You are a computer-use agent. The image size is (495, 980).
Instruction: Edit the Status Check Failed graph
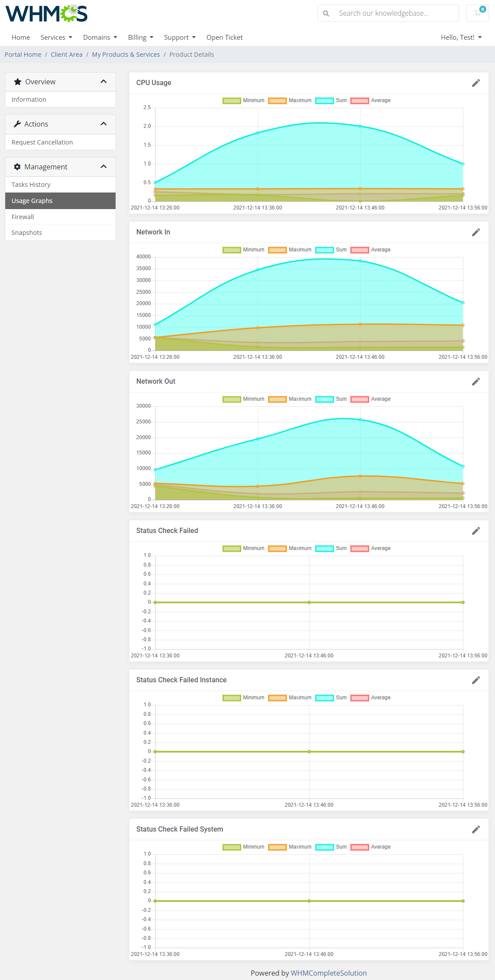[476, 531]
